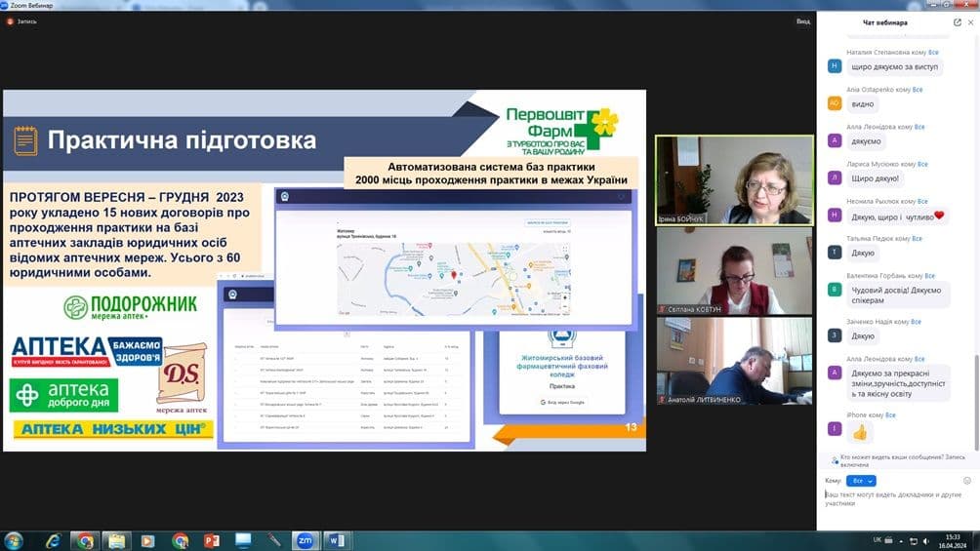Select the 'Щиро дякую!' chat message
Screen dimensions: 980x551
[x=875, y=178]
